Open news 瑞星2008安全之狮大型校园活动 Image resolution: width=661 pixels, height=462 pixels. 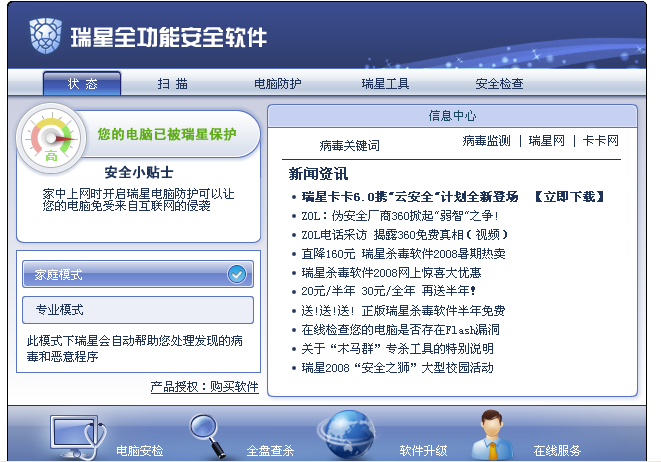(x=397, y=368)
